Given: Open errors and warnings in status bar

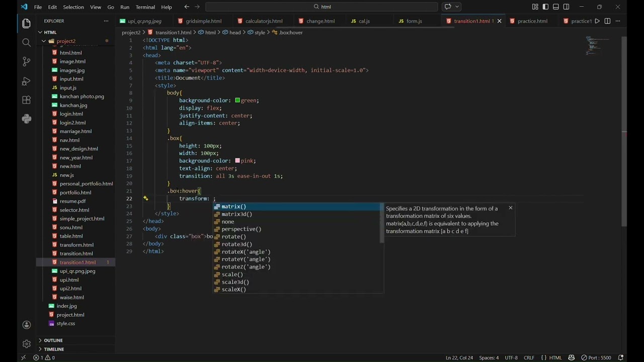Looking at the screenshot, I should [x=44, y=358].
